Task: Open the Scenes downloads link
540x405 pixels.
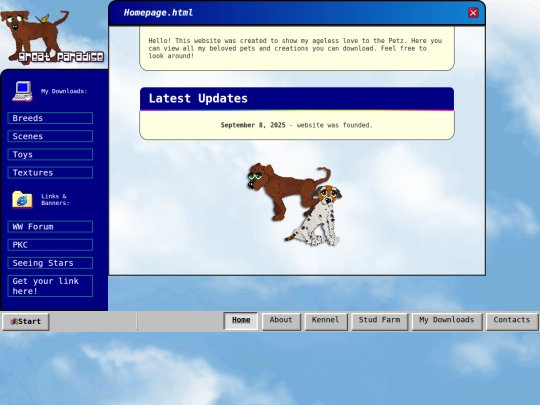Action: 50,136
